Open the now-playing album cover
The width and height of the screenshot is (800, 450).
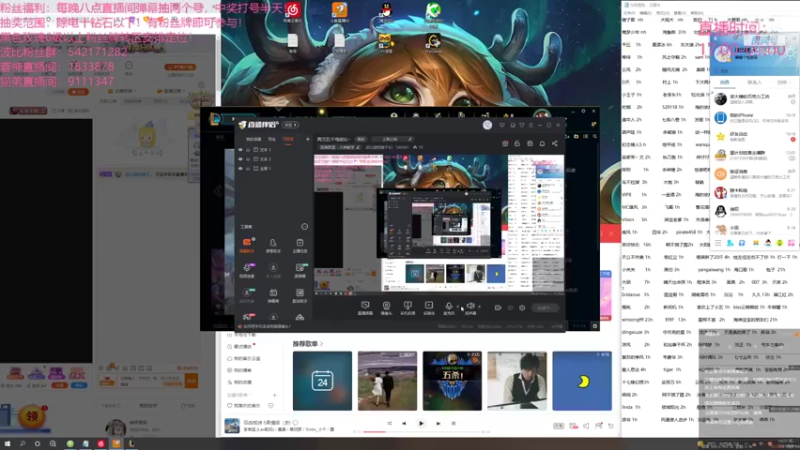pos(232,426)
